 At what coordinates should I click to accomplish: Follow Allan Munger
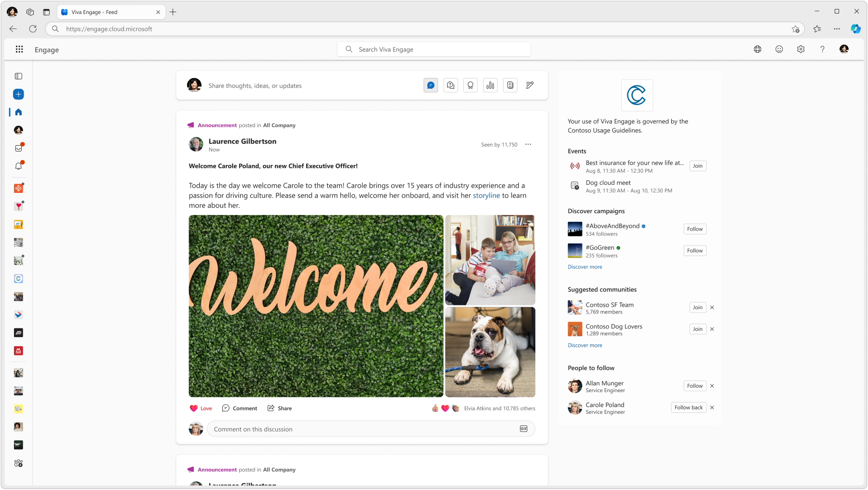click(695, 386)
